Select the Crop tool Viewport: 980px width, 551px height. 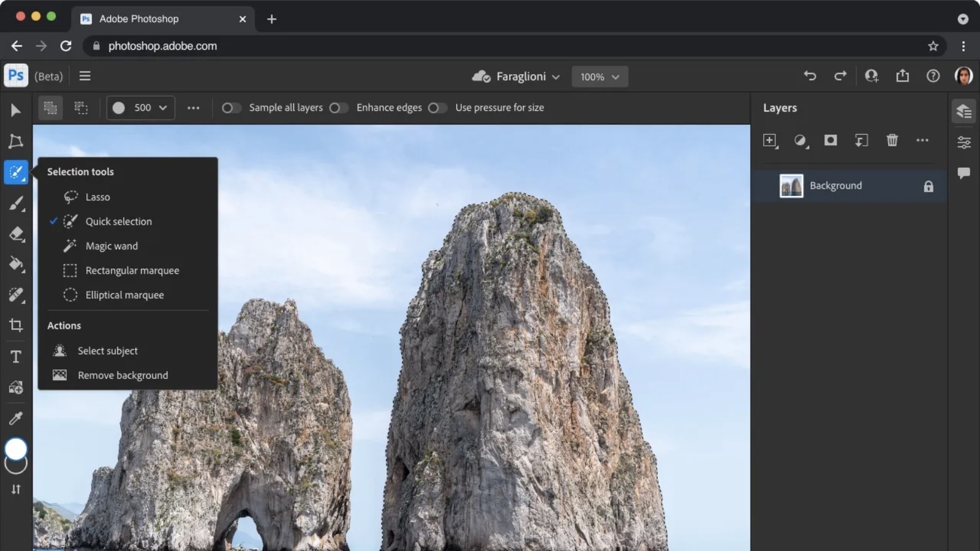[16, 325]
